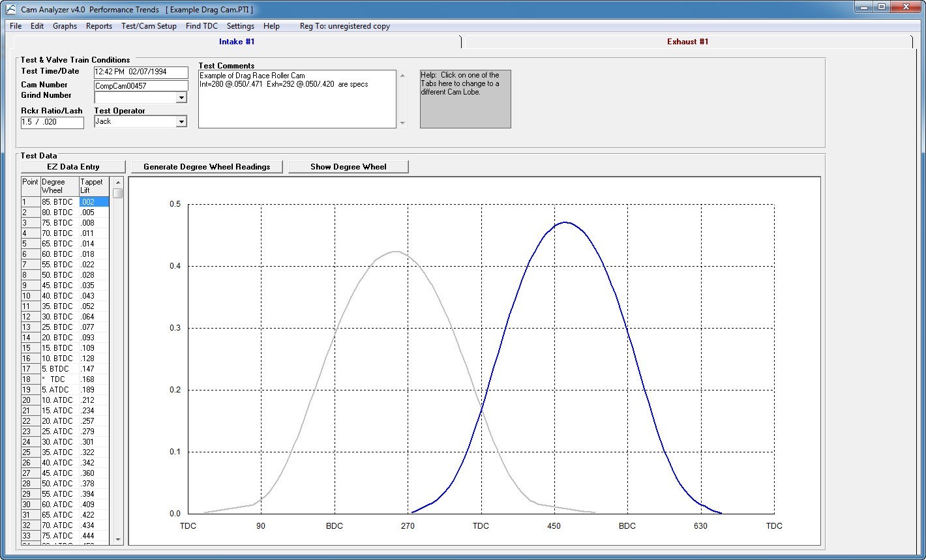Click the blue intake lift curve peak
926x560 pixels.
[565, 222]
